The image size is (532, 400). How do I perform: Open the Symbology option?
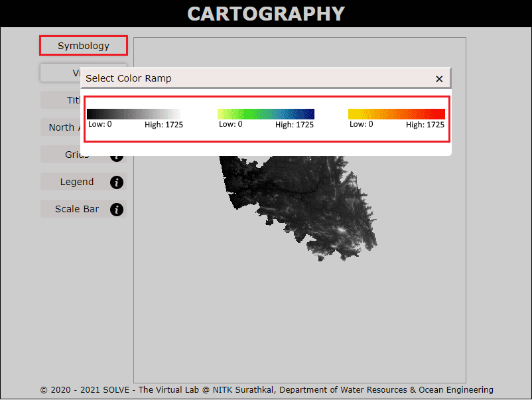pyautogui.click(x=84, y=46)
